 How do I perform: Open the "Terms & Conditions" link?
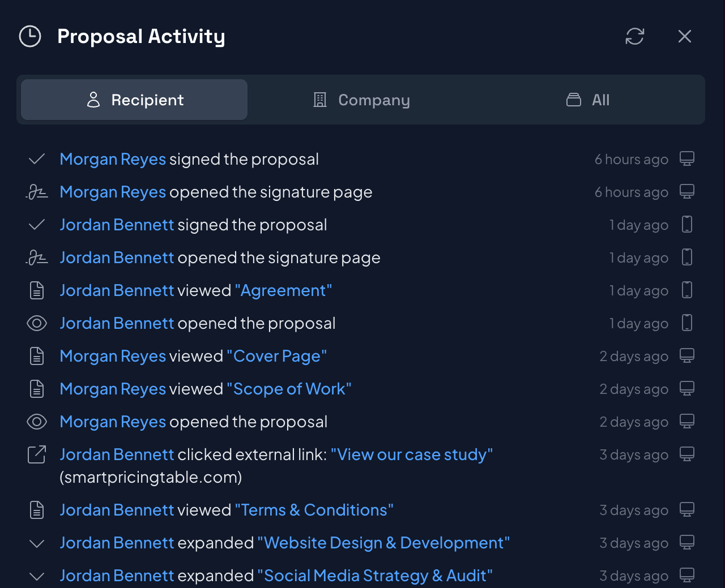point(314,510)
